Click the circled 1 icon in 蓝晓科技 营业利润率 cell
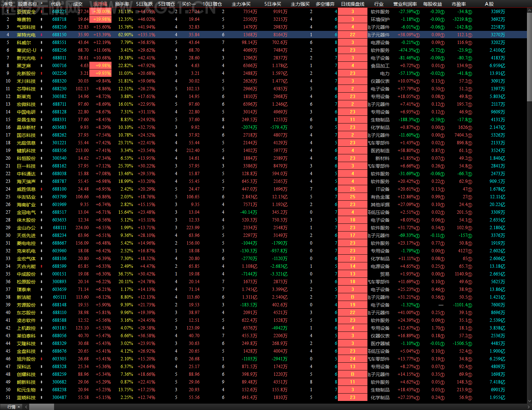 [418, 398]
